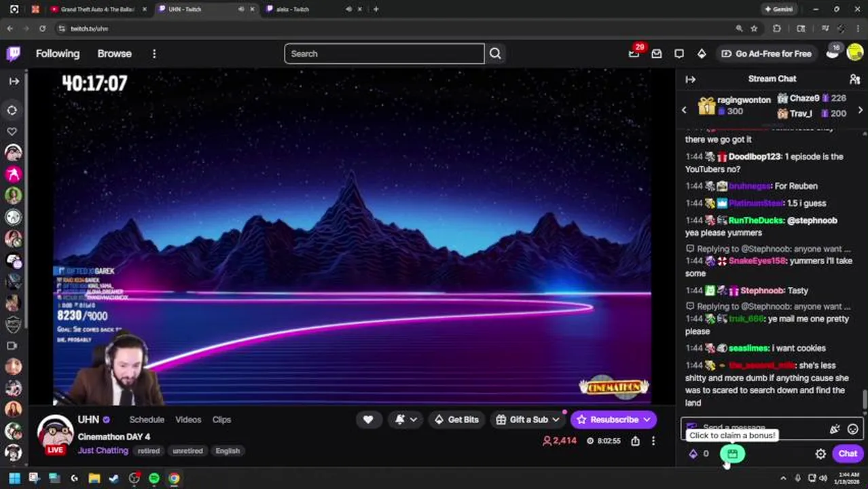
Task: Click Go Ad-Free for Free
Action: (x=766, y=54)
